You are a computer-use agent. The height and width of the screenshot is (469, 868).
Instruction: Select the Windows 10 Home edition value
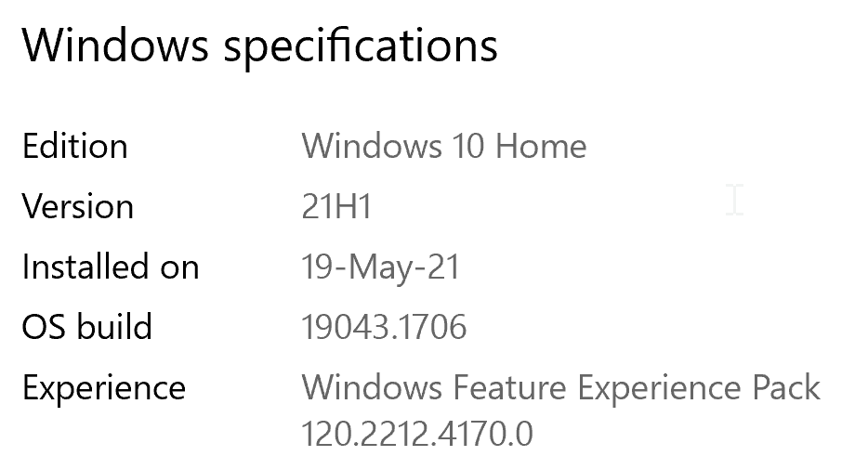pyautogui.click(x=443, y=147)
